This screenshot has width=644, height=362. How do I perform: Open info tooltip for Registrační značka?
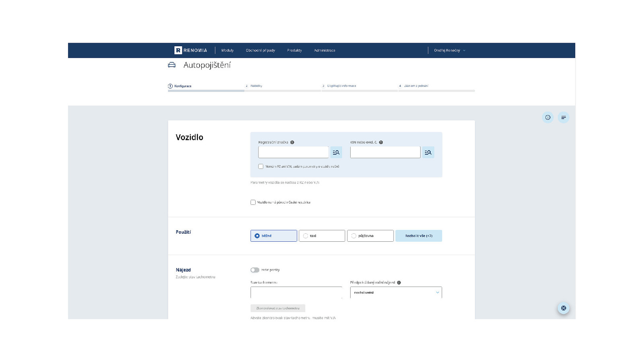[292, 142]
